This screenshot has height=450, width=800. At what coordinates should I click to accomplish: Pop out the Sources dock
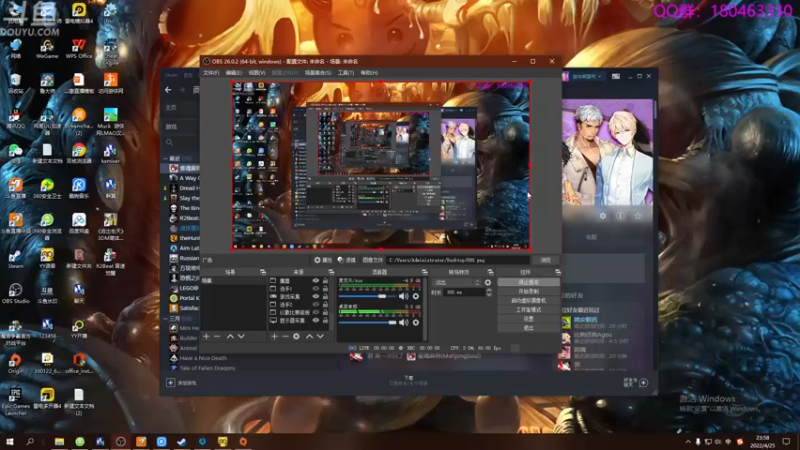tap(331, 272)
